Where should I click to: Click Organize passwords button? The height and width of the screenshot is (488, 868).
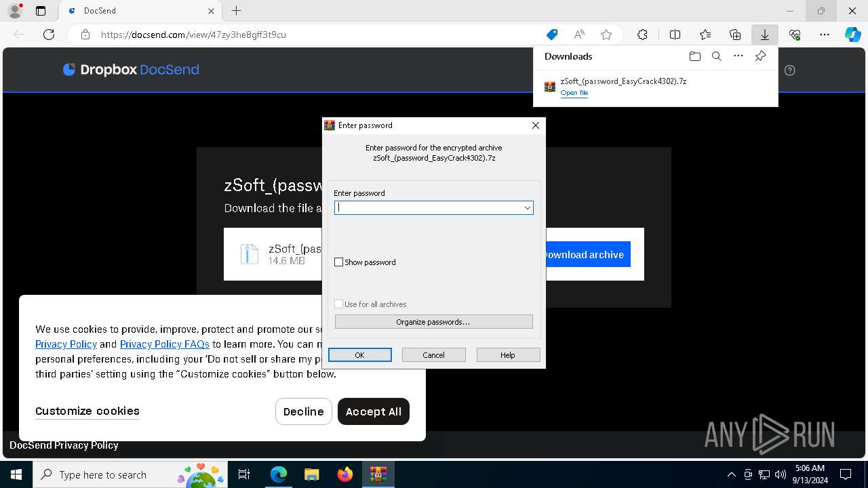pos(433,322)
